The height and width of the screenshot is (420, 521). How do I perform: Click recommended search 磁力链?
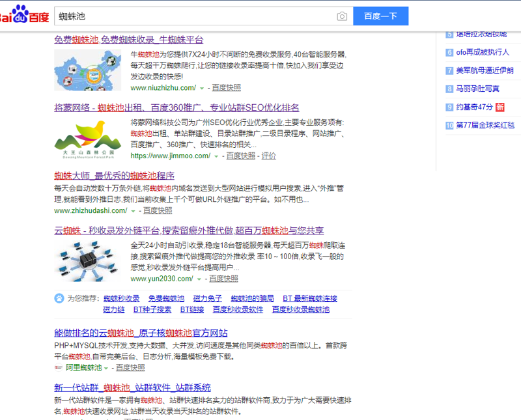click(113, 310)
